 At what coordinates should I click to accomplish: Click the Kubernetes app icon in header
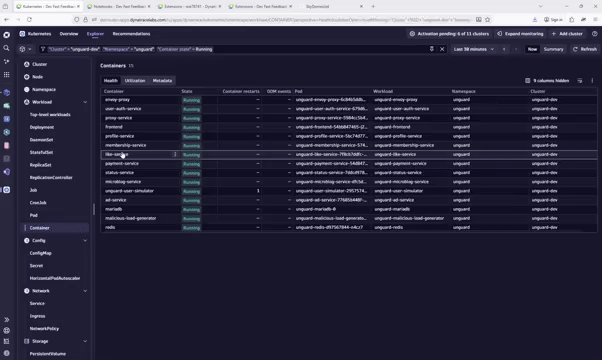click(22, 34)
